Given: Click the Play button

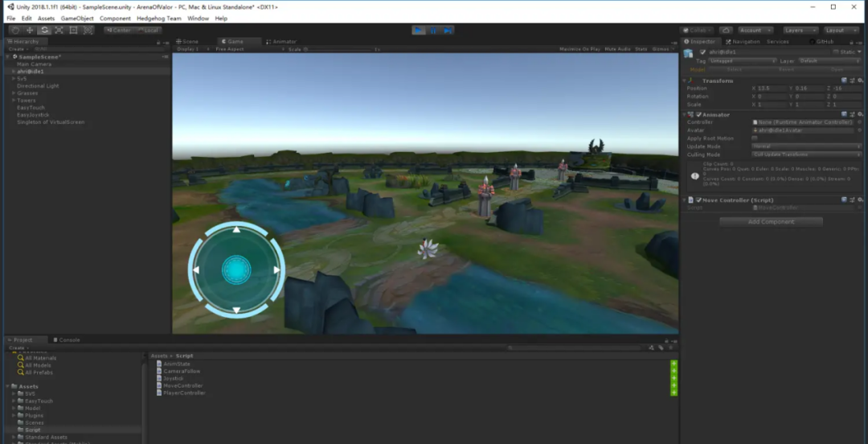Looking at the screenshot, I should 419,31.
